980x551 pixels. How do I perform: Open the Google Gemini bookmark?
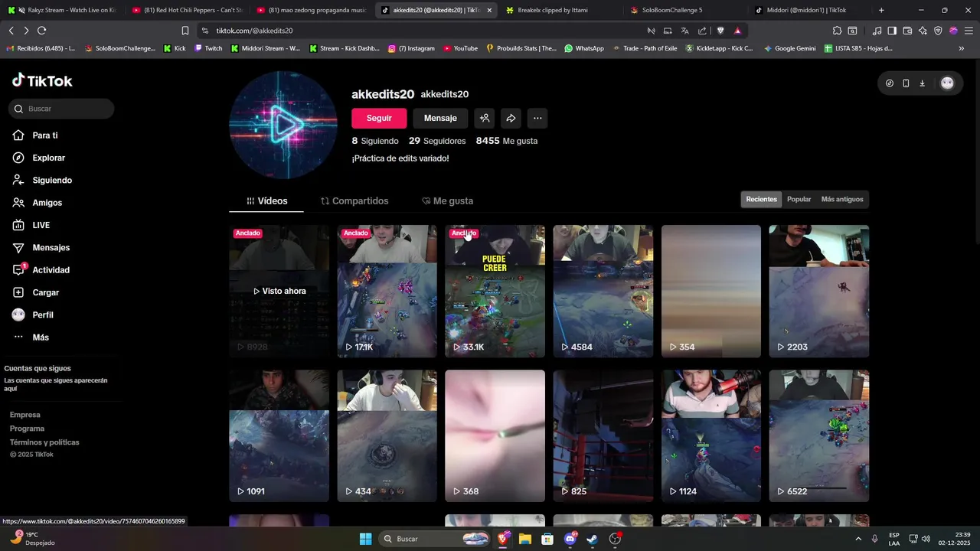[x=789, y=48]
